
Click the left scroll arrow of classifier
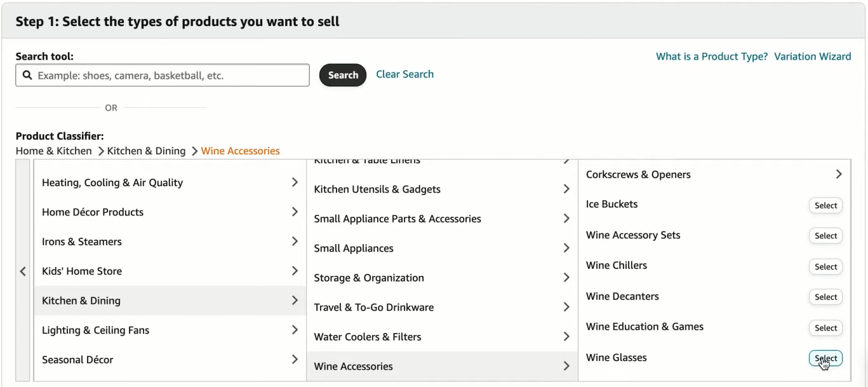tap(23, 271)
